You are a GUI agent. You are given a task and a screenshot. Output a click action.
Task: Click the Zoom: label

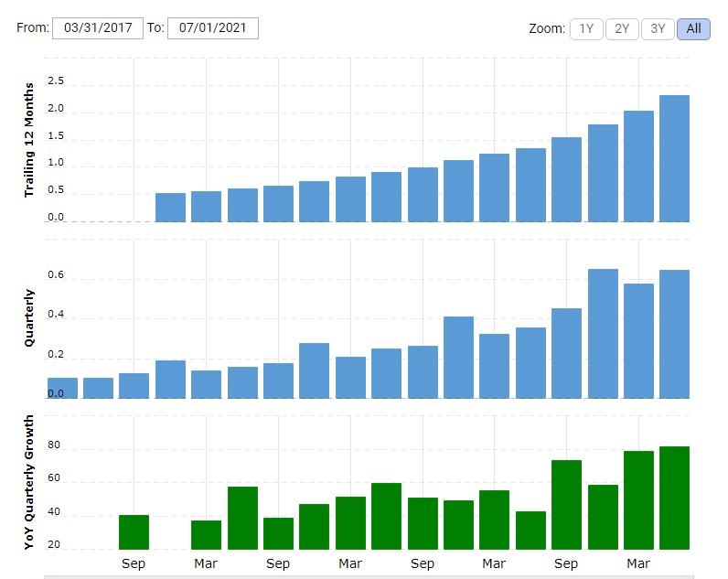click(x=547, y=28)
